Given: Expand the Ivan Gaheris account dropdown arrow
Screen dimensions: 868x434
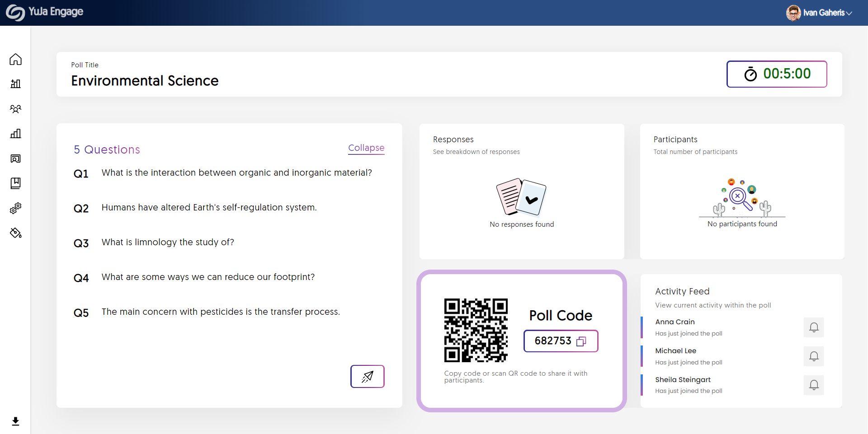Looking at the screenshot, I should tap(849, 13).
